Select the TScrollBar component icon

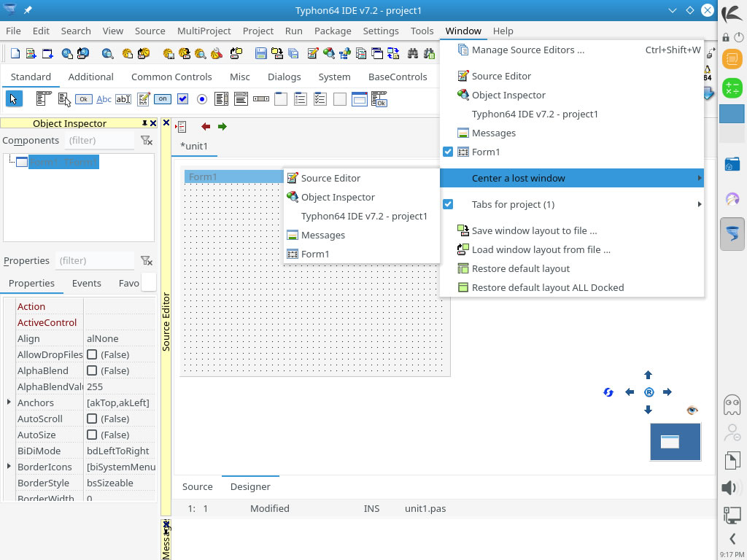(260, 99)
